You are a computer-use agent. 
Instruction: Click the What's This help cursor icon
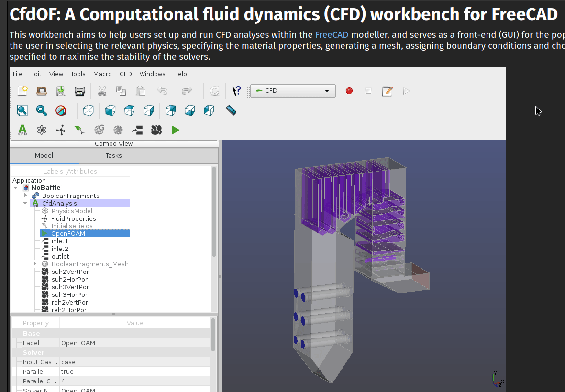(236, 91)
